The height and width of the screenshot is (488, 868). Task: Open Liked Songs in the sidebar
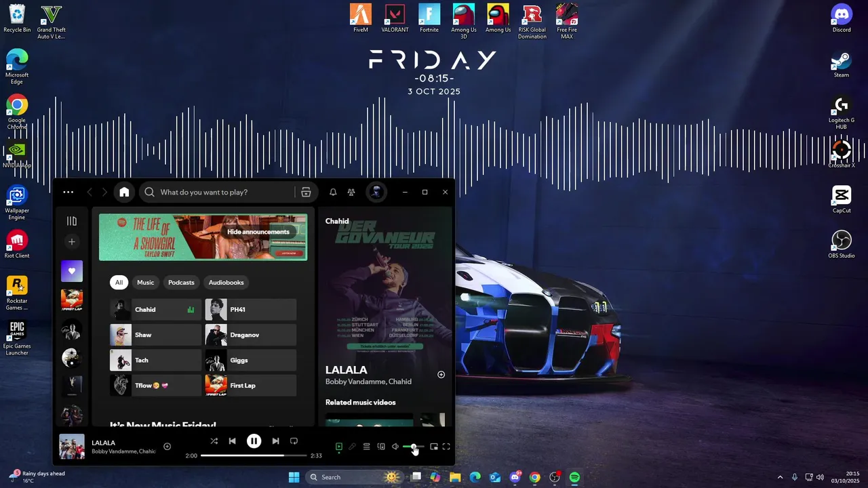[x=72, y=271]
